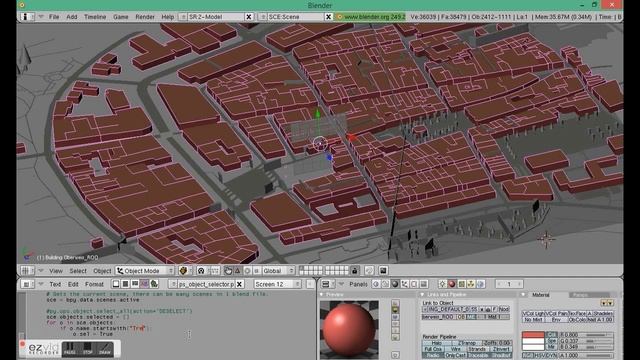Open the Global orientation dropdown

(278, 271)
